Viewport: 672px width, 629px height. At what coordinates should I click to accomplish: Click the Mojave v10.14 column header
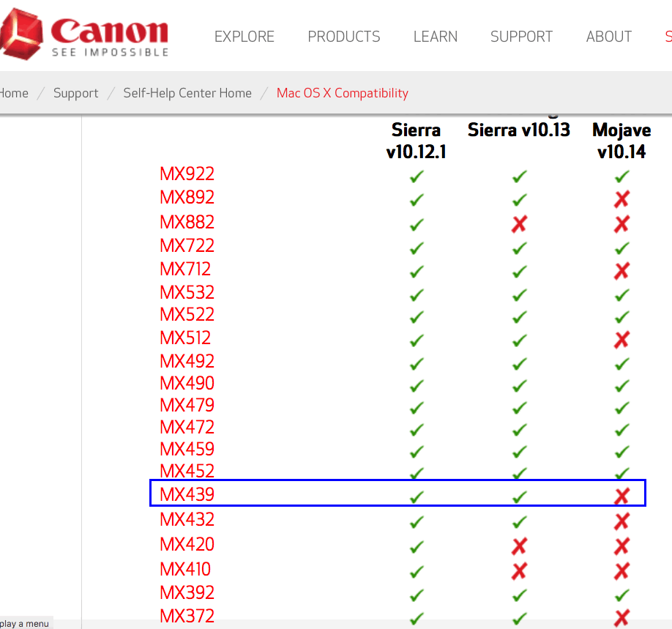click(621, 141)
